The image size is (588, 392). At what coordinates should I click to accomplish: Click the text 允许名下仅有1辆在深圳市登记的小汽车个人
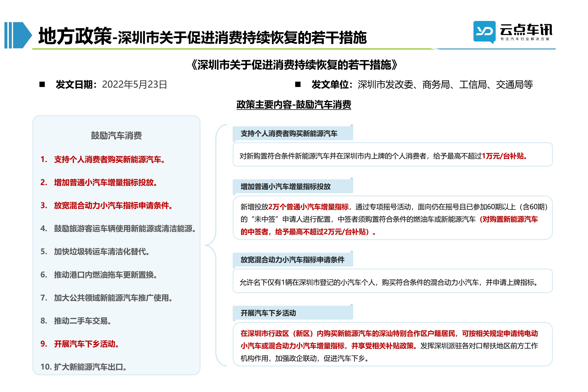307,283
